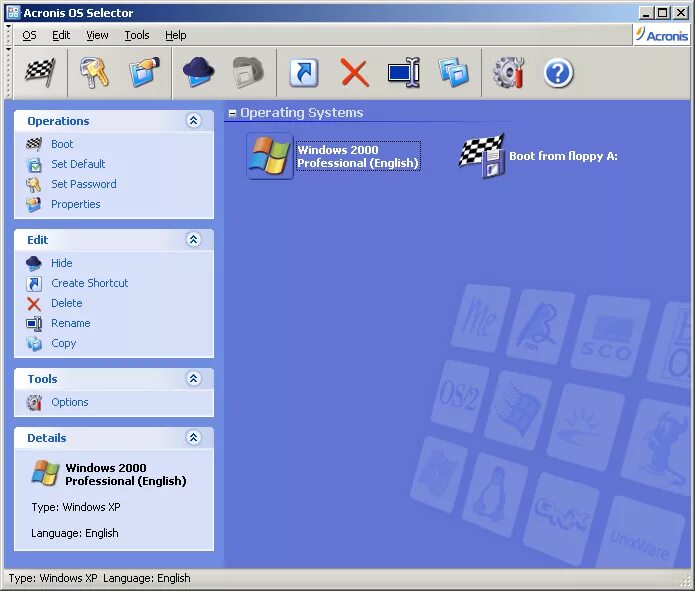
Task: Collapse the Operations panel
Action: (x=193, y=121)
